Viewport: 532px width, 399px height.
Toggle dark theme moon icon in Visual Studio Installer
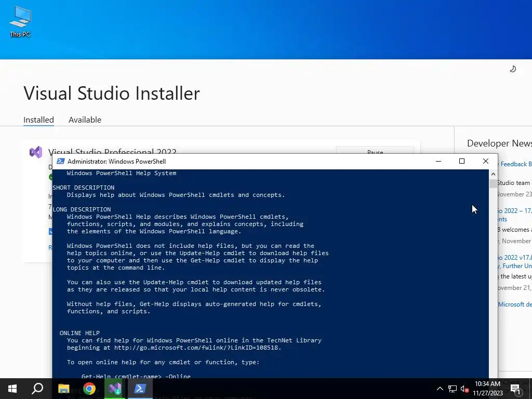(x=513, y=69)
